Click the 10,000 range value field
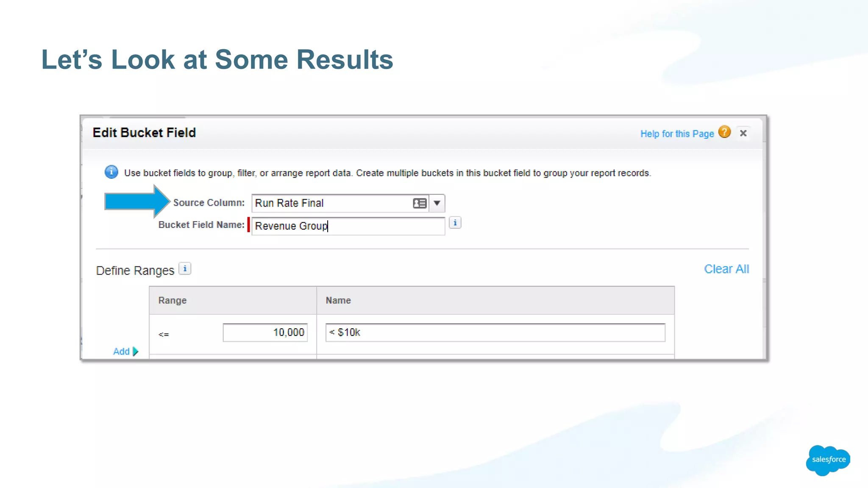Viewport: 868px width, 488px height. 265,333
